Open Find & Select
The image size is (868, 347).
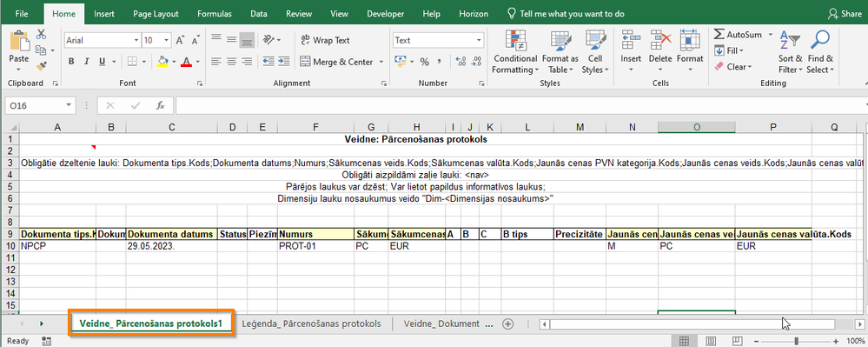click(x=820, y=52)
